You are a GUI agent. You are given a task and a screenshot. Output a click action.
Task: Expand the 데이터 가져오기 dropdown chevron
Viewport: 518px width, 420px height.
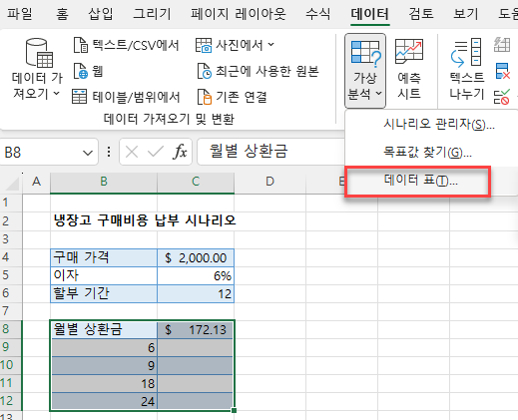(x=57, y=94)
